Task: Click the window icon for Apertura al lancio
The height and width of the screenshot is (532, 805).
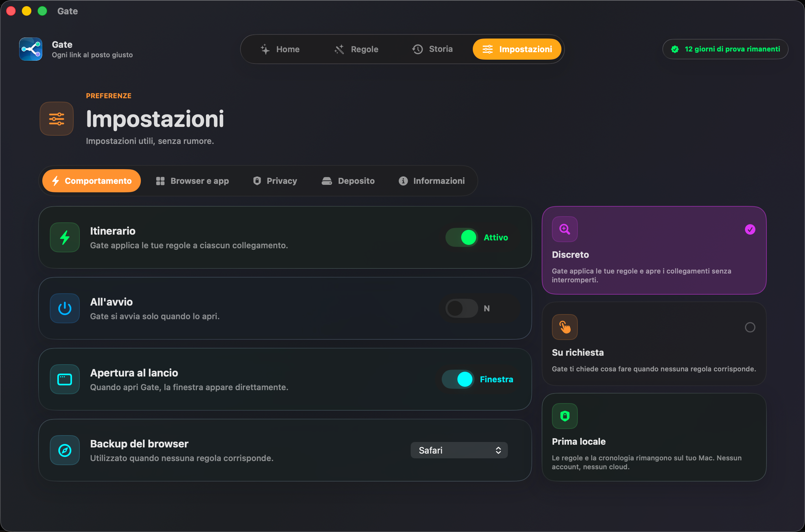Action: pos(65,379)
